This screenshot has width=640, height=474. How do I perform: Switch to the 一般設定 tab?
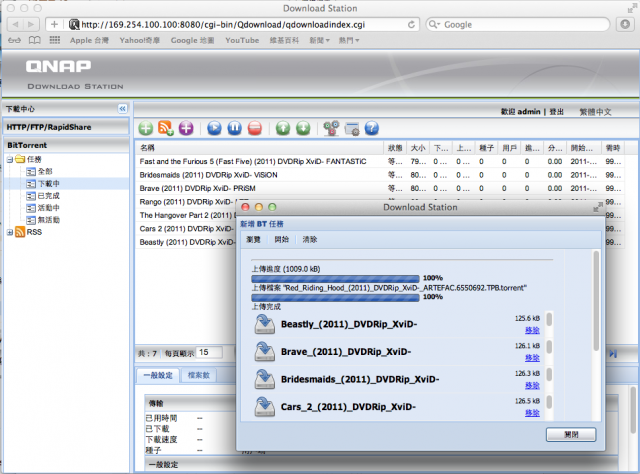(x=158, y=375)
